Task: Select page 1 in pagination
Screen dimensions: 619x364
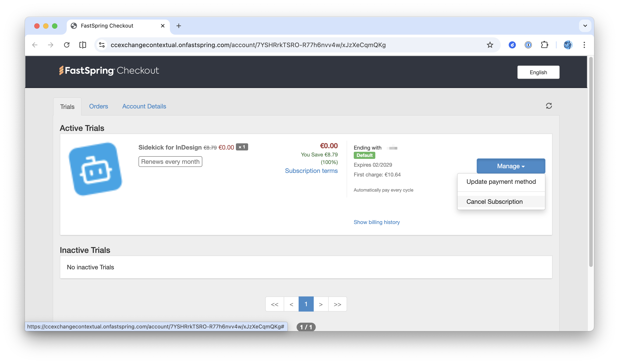Action: tap(306, 304)
